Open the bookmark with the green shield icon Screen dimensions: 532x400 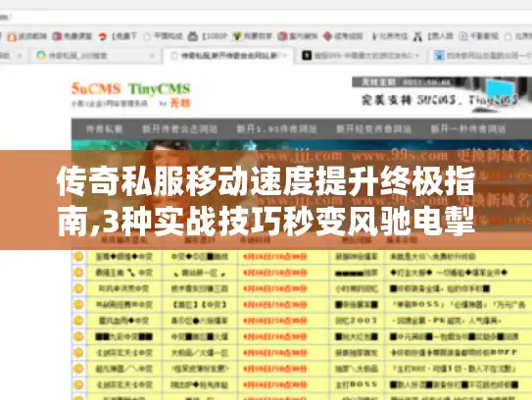point(253,36)
